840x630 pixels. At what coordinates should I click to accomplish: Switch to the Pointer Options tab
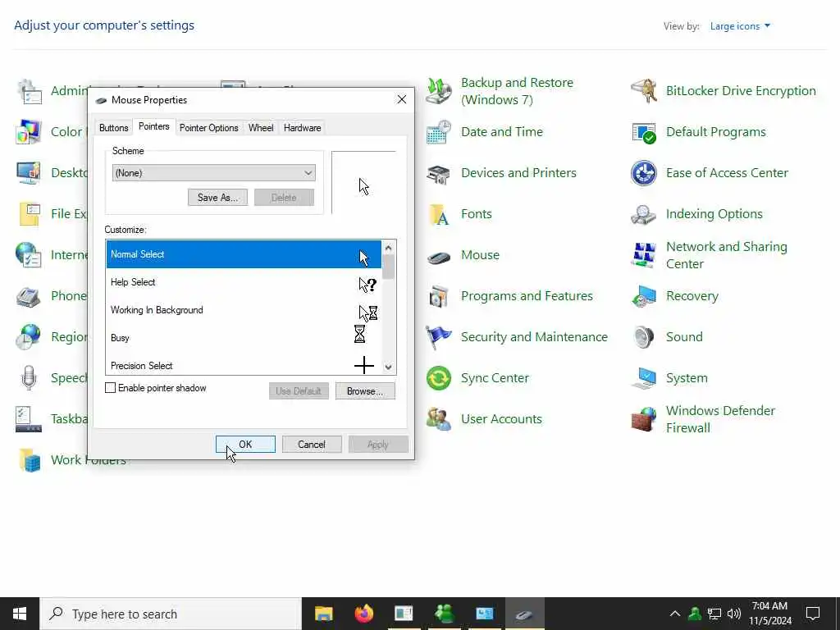pos(209,128)
